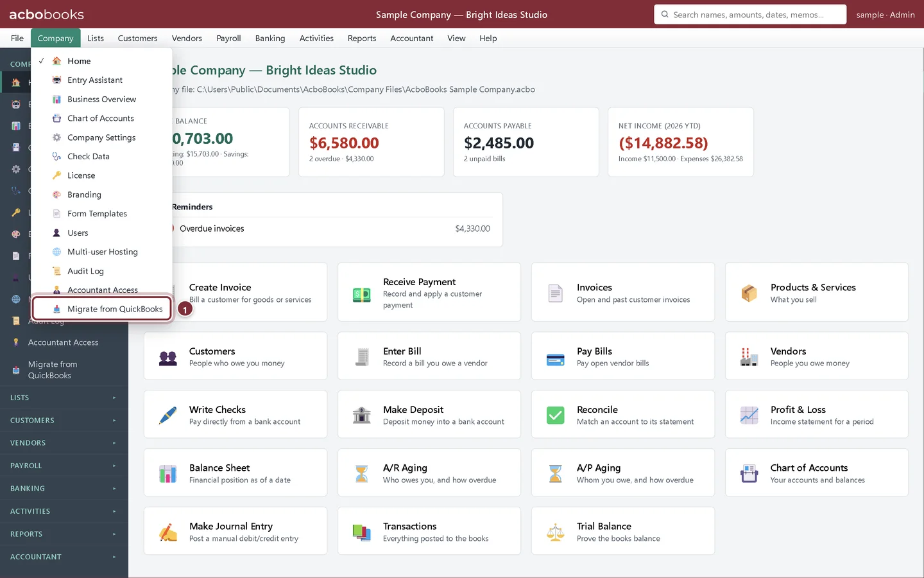
Task: Click the search names, amounts, dates field
Action: point(750,14)
